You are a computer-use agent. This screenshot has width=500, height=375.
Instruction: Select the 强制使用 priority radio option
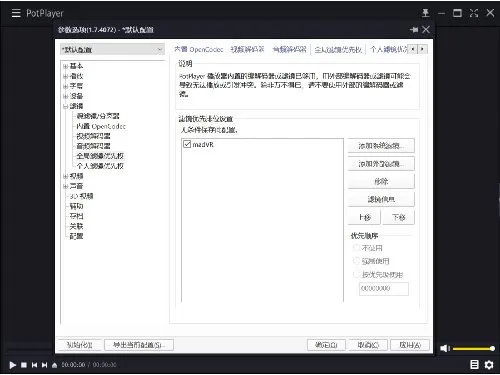click(x=356, y=261)
